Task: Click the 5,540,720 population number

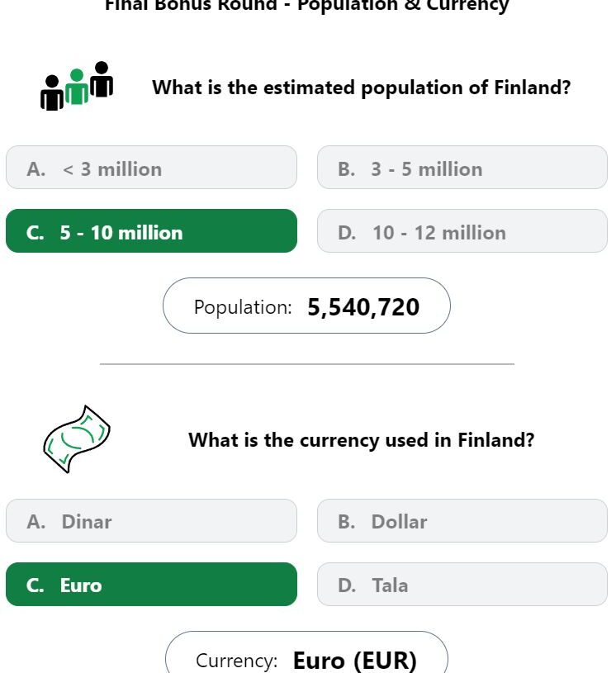Action: [x=363, y=307]
